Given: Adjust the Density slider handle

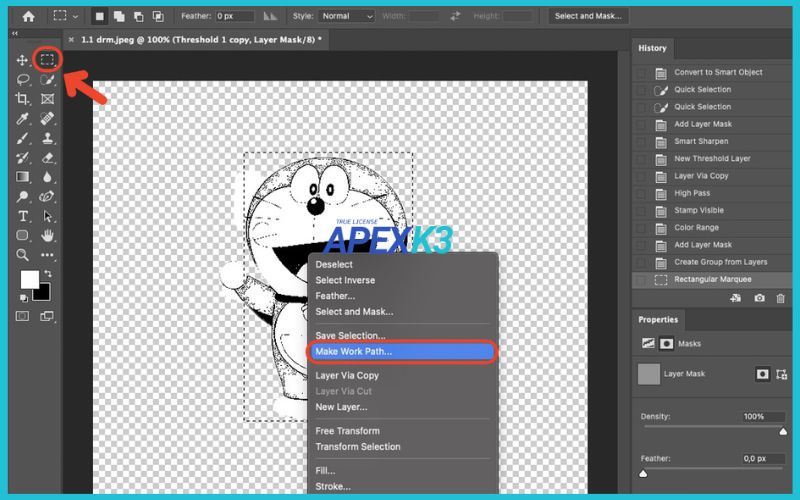Looking at the screenshot, I should (783, 432).
